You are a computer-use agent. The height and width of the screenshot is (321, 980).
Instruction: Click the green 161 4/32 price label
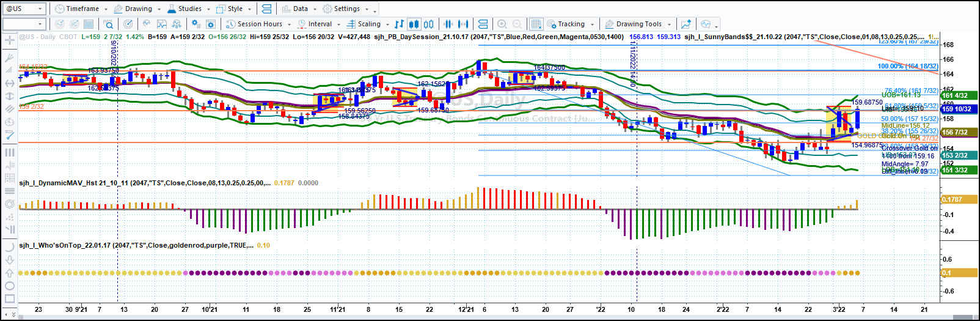[959, 95]
